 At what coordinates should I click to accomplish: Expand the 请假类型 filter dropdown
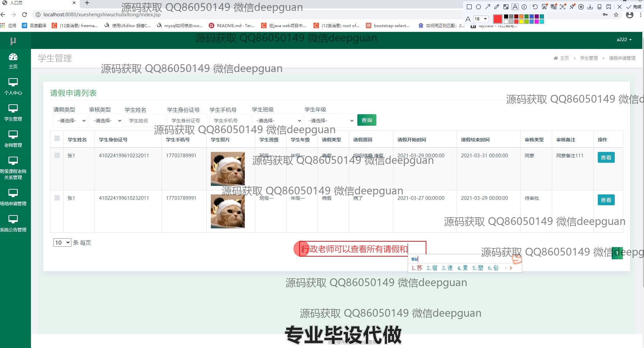70,121
